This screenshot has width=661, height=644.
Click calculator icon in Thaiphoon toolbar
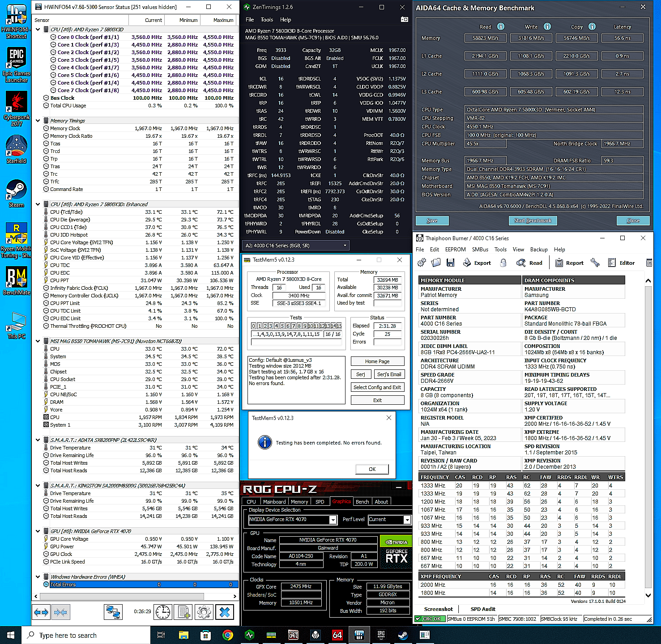(649, 263)
